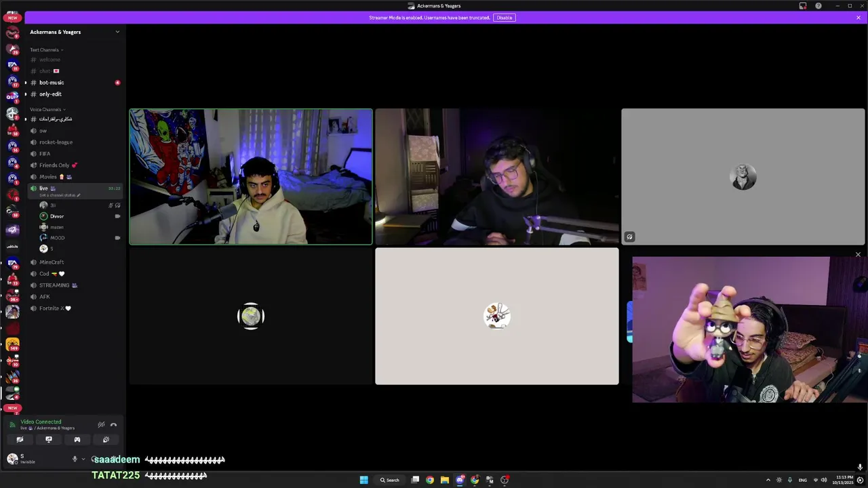Join the FIFA voice channel
Viewport: 868px width, 488px height.
pyautogui.click(x=75, y=154)
